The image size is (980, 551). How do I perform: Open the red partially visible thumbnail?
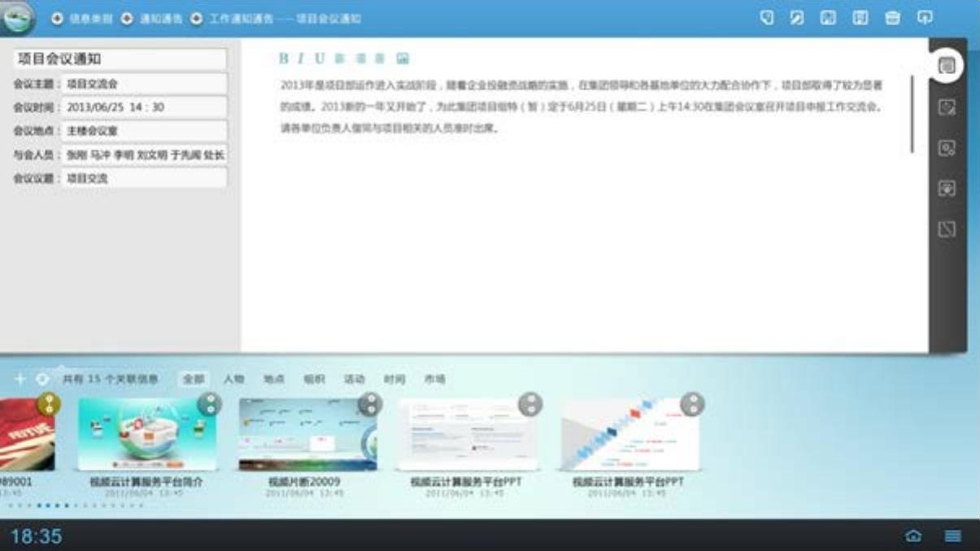[27, 435]
